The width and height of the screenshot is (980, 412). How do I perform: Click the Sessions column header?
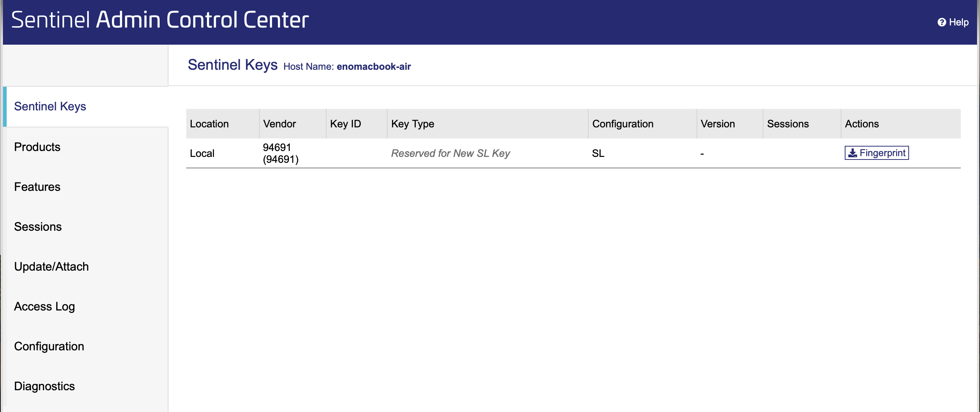click(802, 124)
